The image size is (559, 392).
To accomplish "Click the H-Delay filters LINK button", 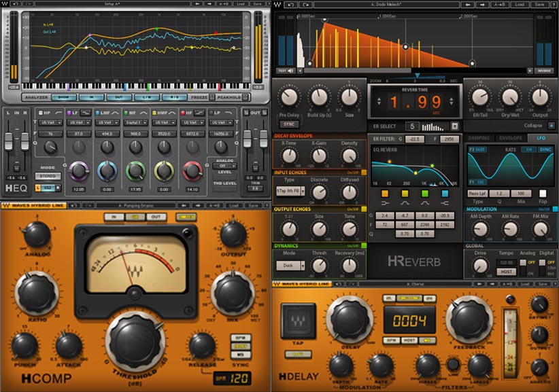I will [x=453, y=364].
